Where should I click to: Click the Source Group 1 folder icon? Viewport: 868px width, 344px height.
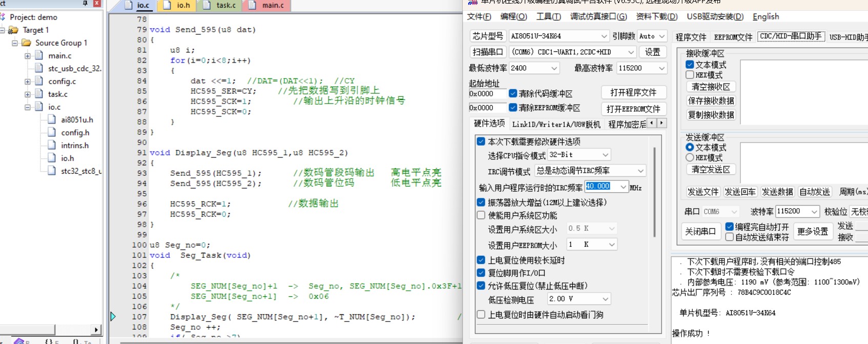(x=26, y=43)
